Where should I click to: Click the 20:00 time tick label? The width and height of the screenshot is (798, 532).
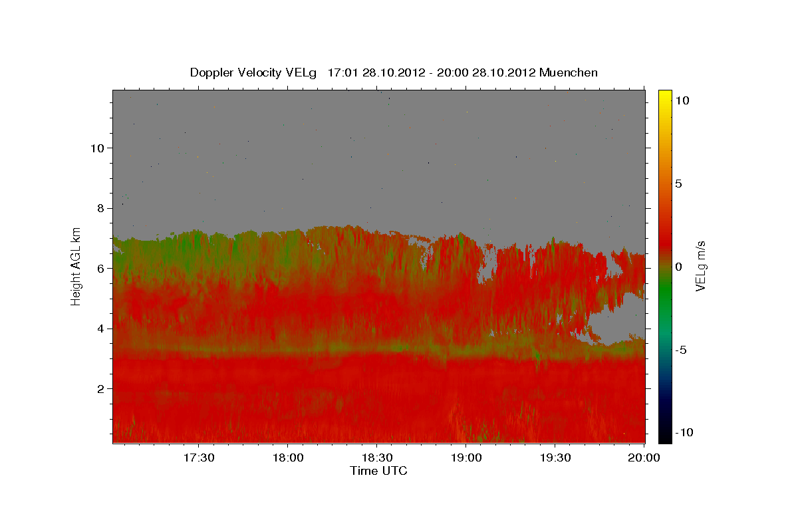644,458
